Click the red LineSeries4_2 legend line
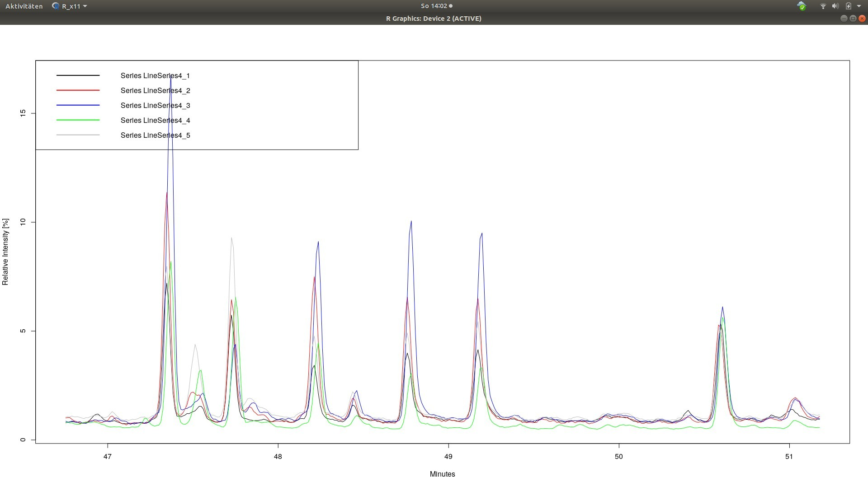This screenshot has height=477, width=868. (78, 90)
